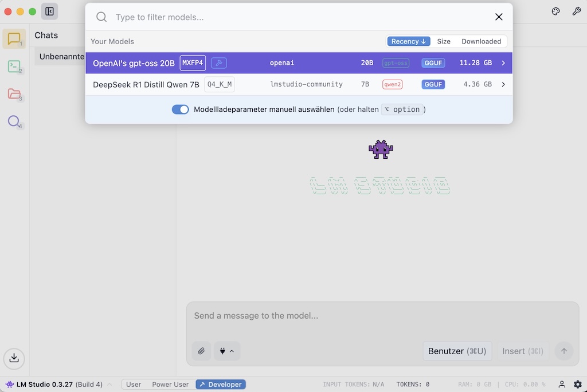587x392 pixels.
Task: Sort models by Size
Action: 444,41
